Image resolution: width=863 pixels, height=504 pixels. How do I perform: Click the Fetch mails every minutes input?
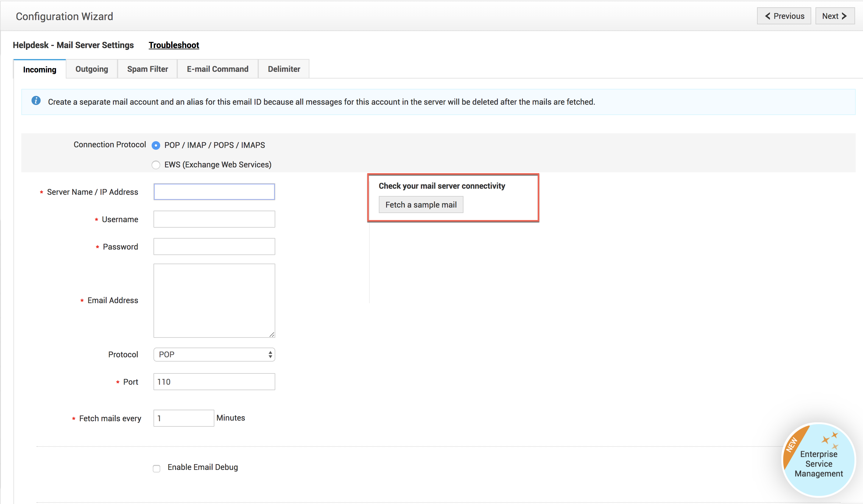(183, 418)
